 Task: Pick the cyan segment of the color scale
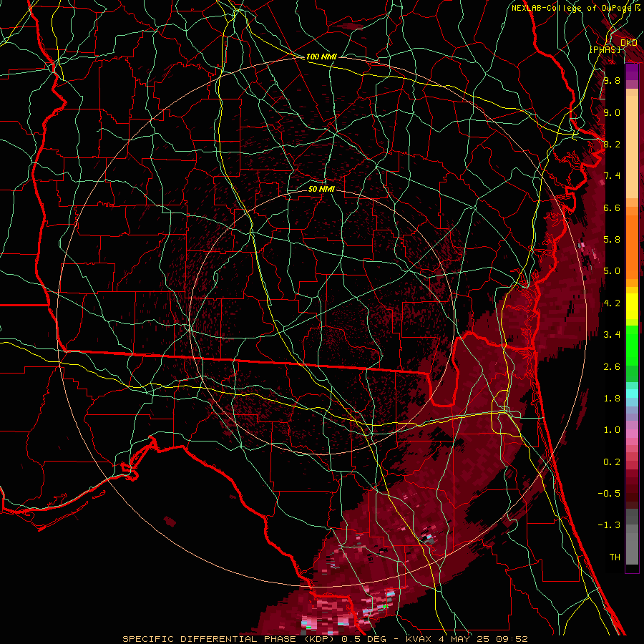pyautogui.click(x=632, y=394)
